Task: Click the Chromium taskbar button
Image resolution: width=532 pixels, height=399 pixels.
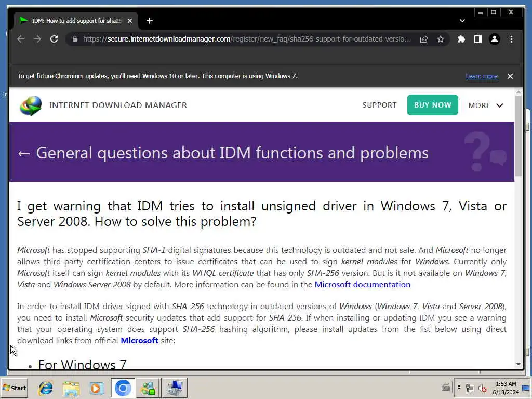Action: [x=123, y=388]
